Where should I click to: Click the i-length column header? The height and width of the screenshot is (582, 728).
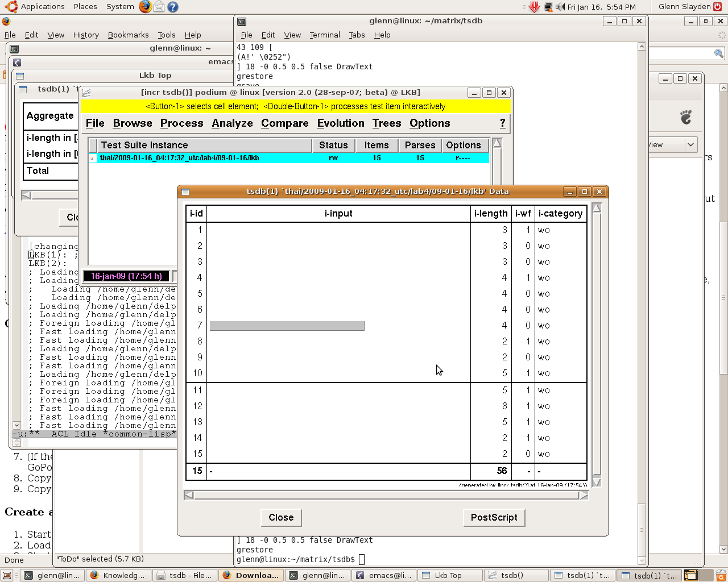click(x=491, y=214)
